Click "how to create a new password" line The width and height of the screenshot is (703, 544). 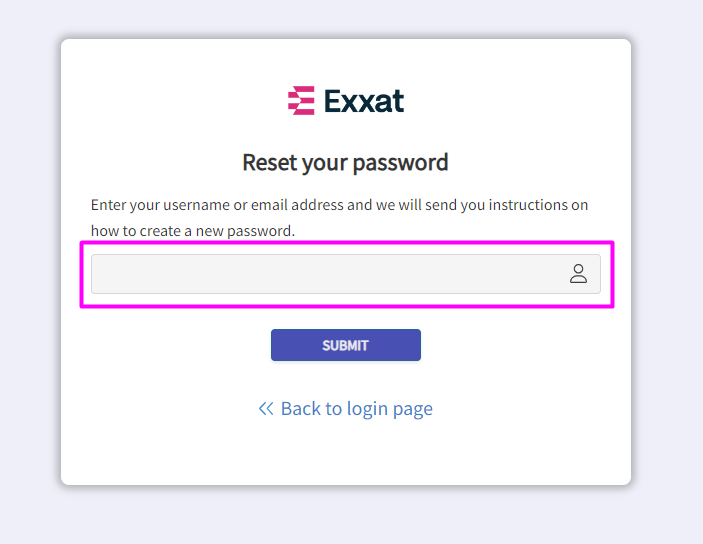tap(193, 230)
